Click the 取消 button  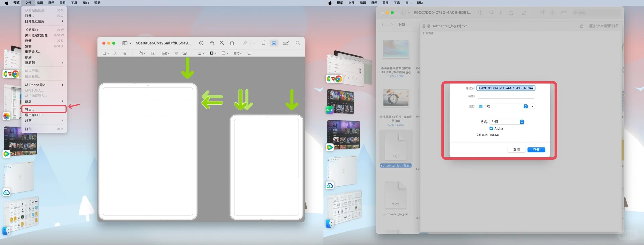(516, 150)
